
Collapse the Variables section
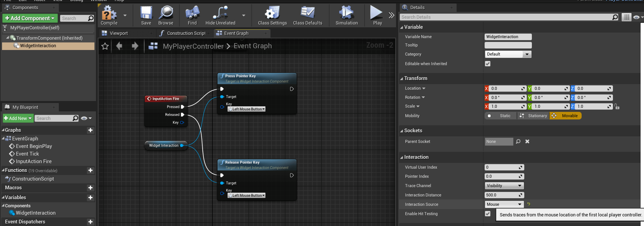3,197
